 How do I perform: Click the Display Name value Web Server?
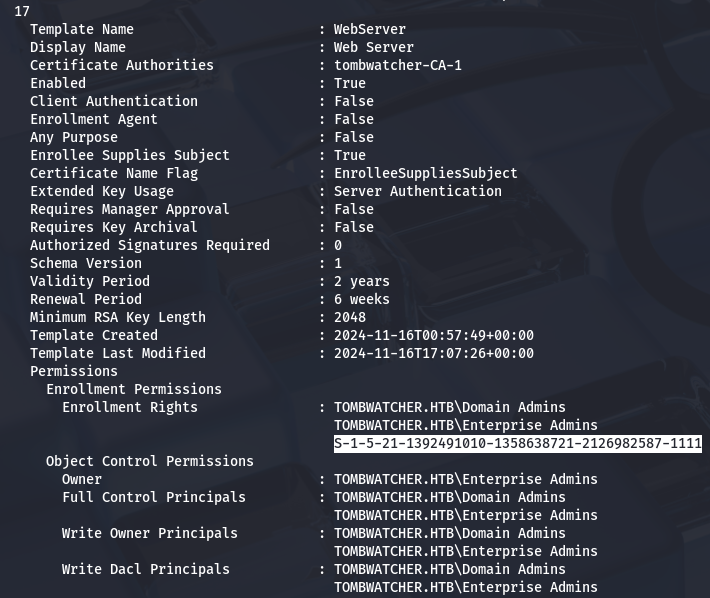(373, 47)
